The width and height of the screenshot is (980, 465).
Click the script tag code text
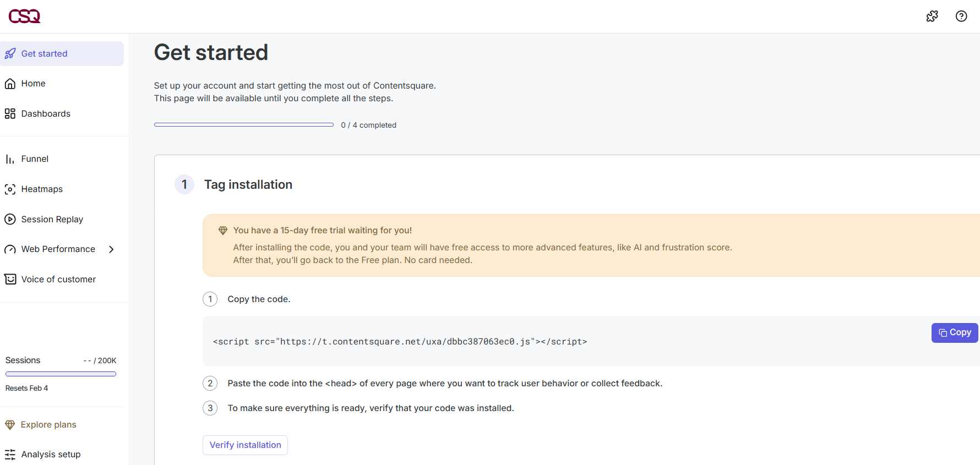pyautogui.click(x=400, y=342)
